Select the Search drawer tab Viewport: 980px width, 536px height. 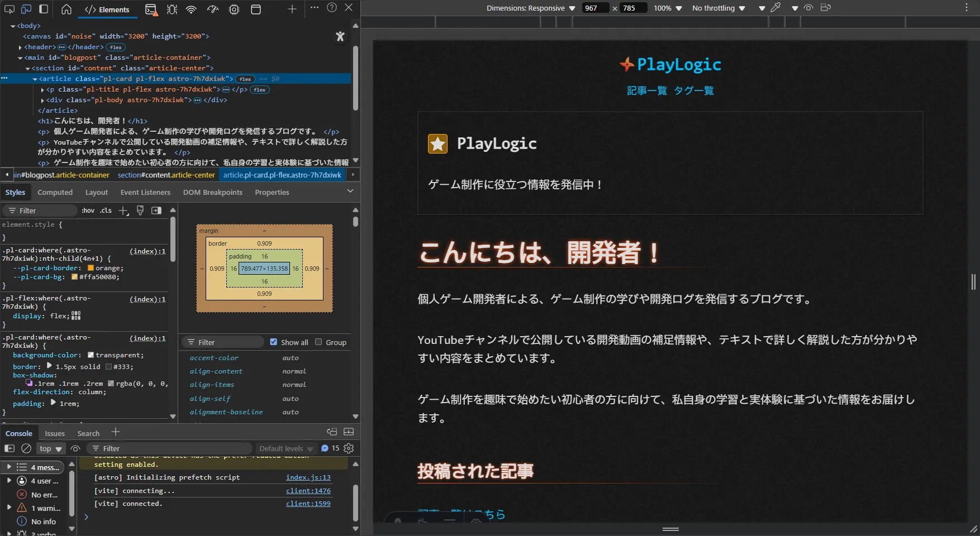(x=88, y=433)
